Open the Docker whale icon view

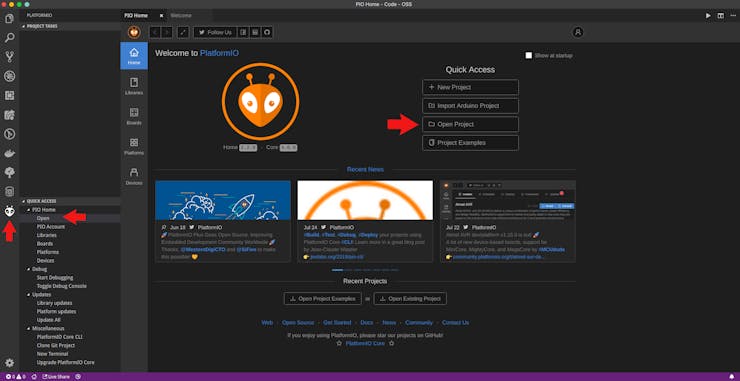coord(9,153)
